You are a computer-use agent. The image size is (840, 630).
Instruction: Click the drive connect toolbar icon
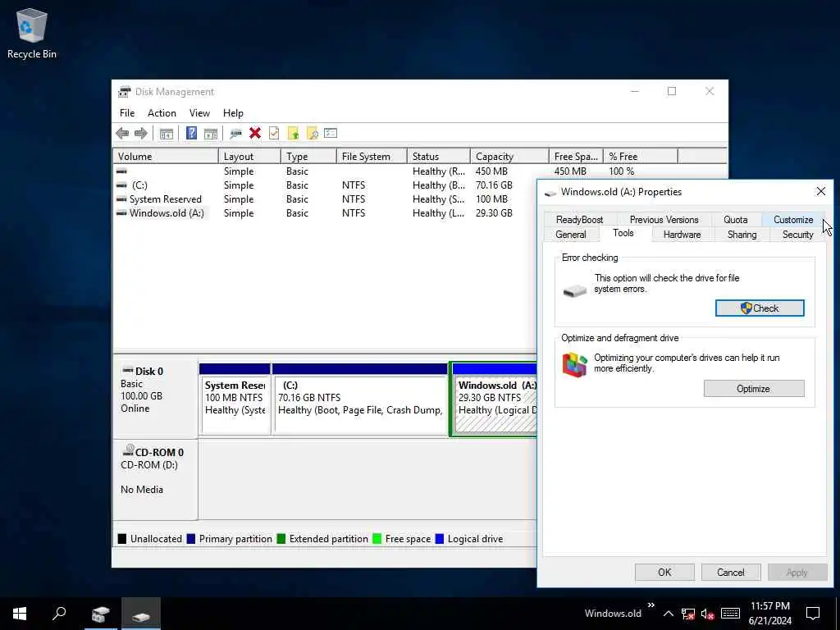tap(235, 134)
